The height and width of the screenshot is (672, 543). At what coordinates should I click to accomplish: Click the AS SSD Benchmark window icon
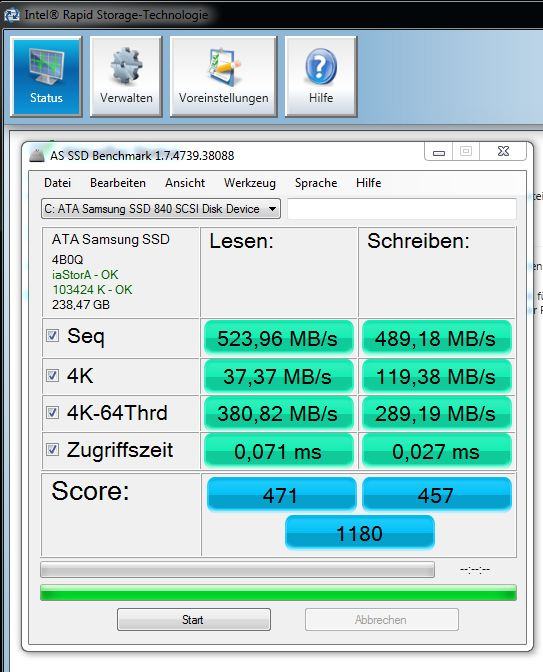pos(37,155)
